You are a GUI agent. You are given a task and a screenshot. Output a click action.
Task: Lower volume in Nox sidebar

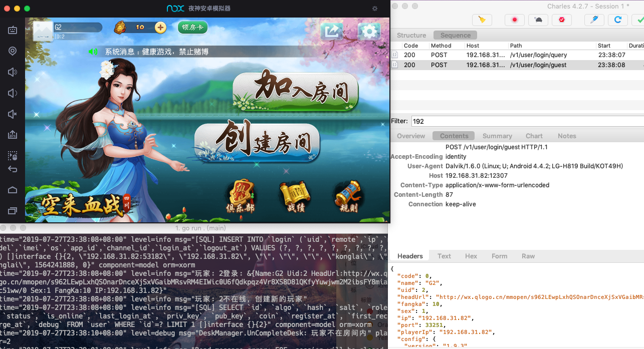pyautogui.click(x=13, y=93)
